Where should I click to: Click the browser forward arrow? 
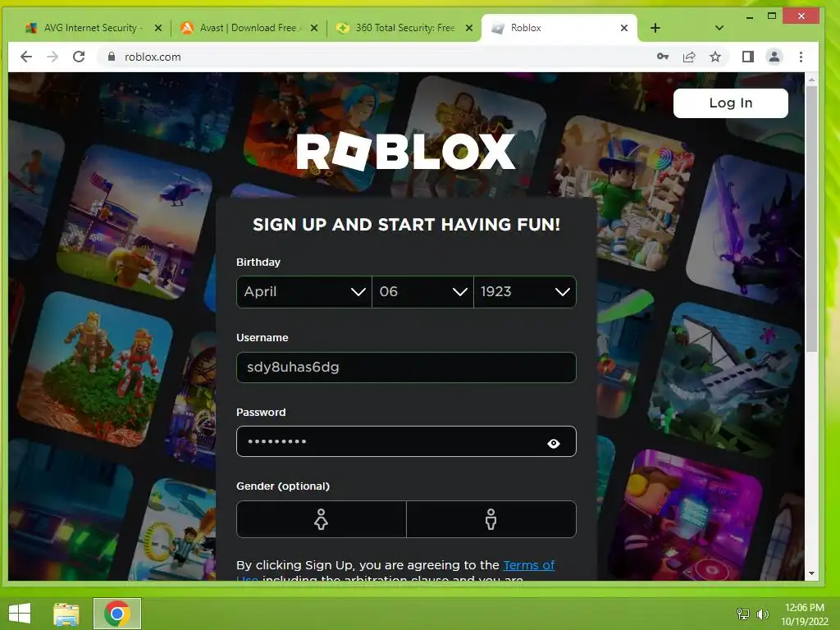(52, 57)
